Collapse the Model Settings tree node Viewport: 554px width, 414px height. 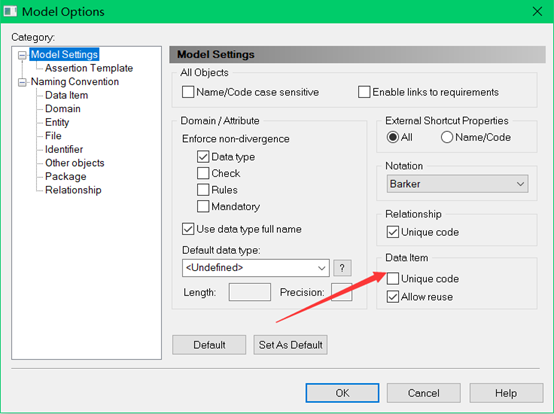coord(22,55)
